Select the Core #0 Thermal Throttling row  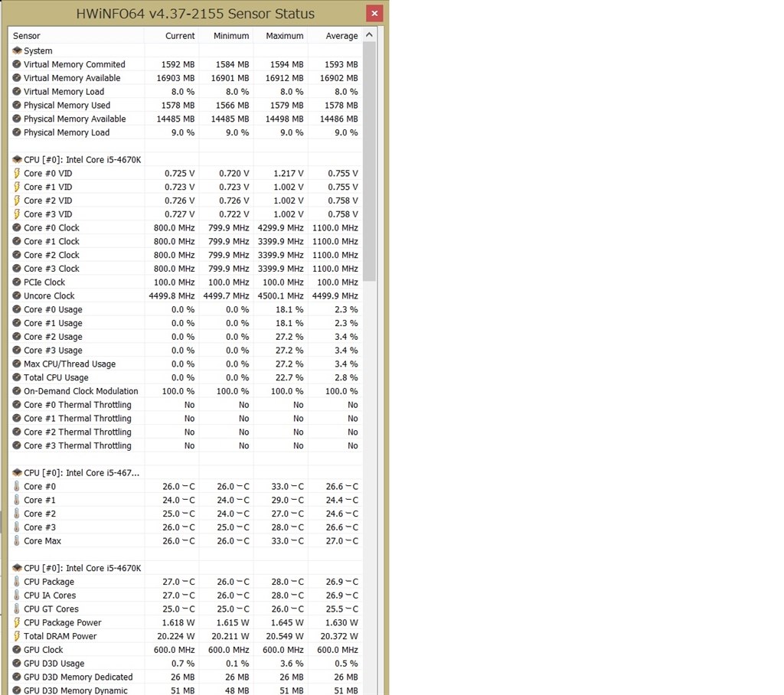point(185,404)
